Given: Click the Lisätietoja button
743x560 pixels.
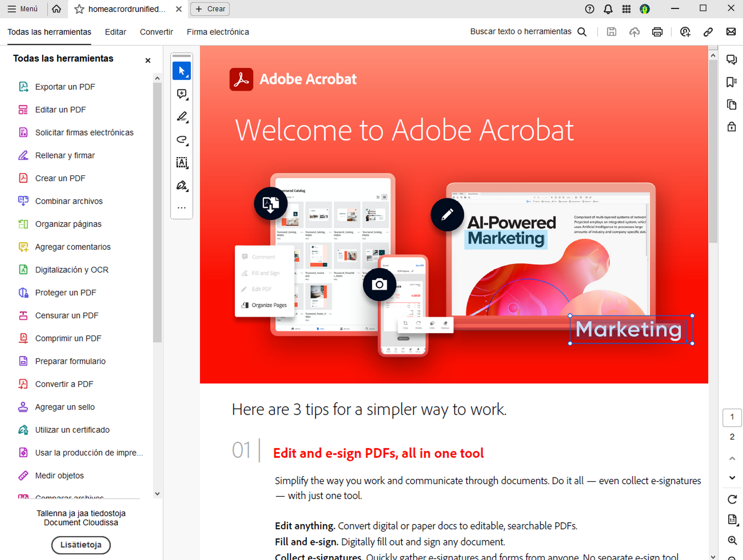Looking at the screenshot, I should click(x=81, y=544).
